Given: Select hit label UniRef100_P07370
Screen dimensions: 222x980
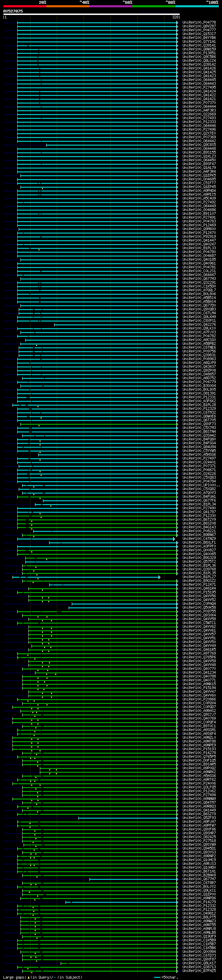Looking at the screenshot, I should (199, 103).
